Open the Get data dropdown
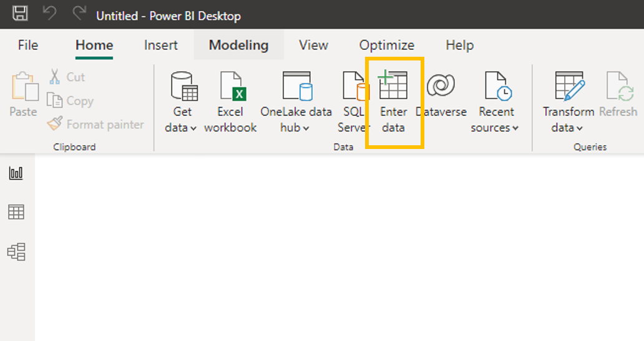 click(x=181, y=128)
